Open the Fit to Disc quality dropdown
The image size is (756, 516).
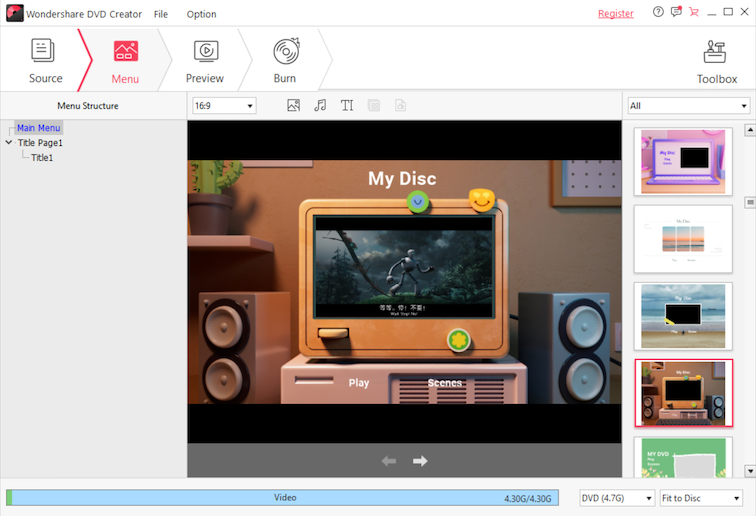click(701, 498)
